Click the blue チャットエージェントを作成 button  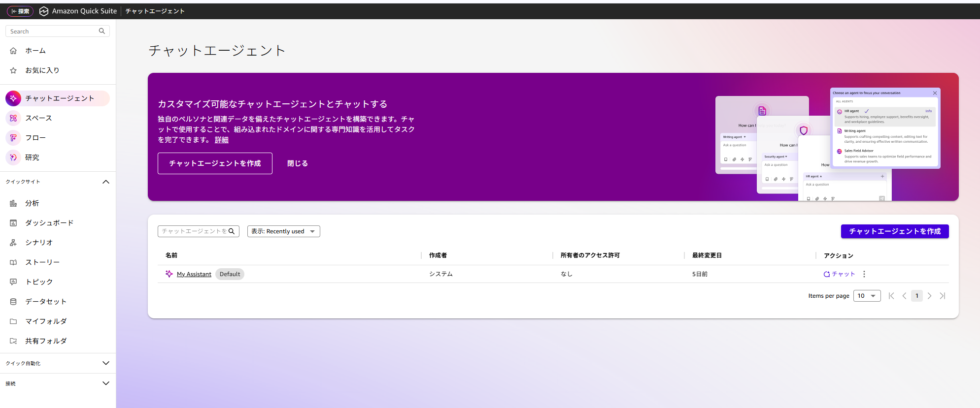(x=895, y=231)
